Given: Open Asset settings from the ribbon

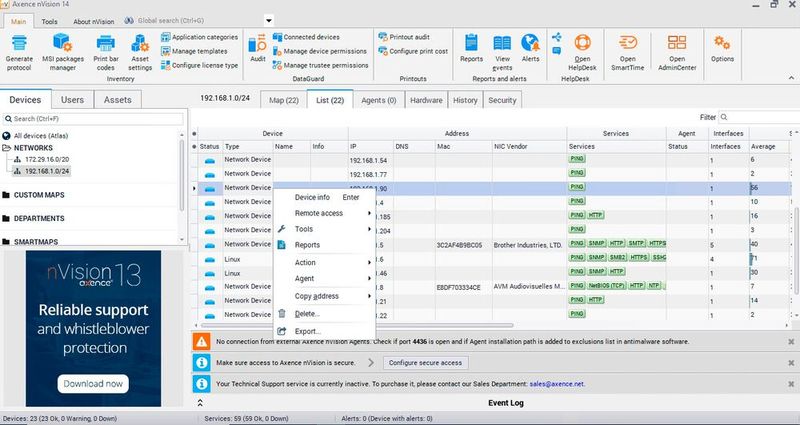Looking at the screenshot, I should (140, 51).
